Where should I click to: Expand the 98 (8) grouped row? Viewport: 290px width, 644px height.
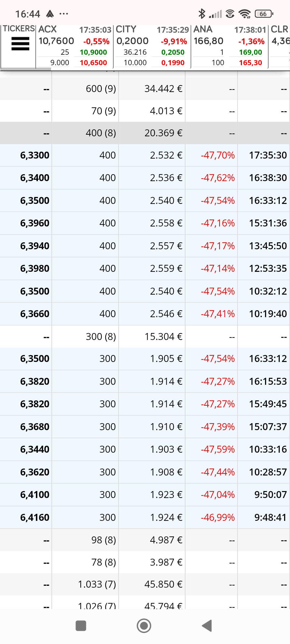(145, 540)
